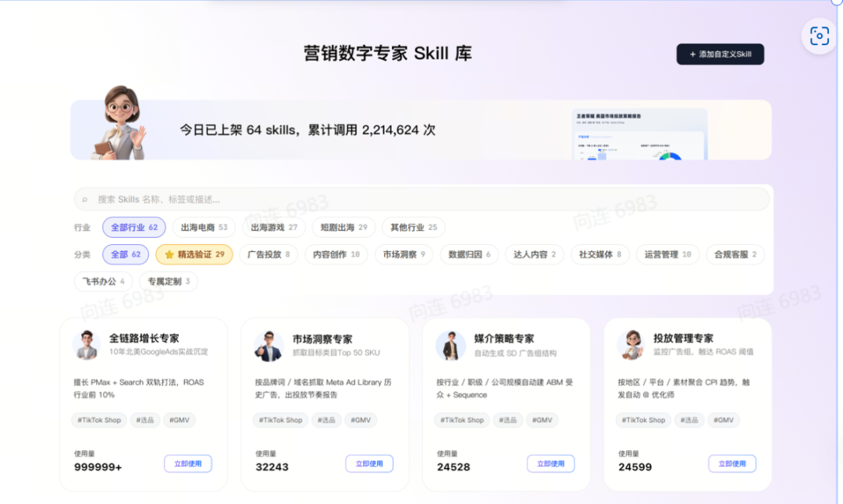Choose the 运营管理 category

tap(667, 254)
